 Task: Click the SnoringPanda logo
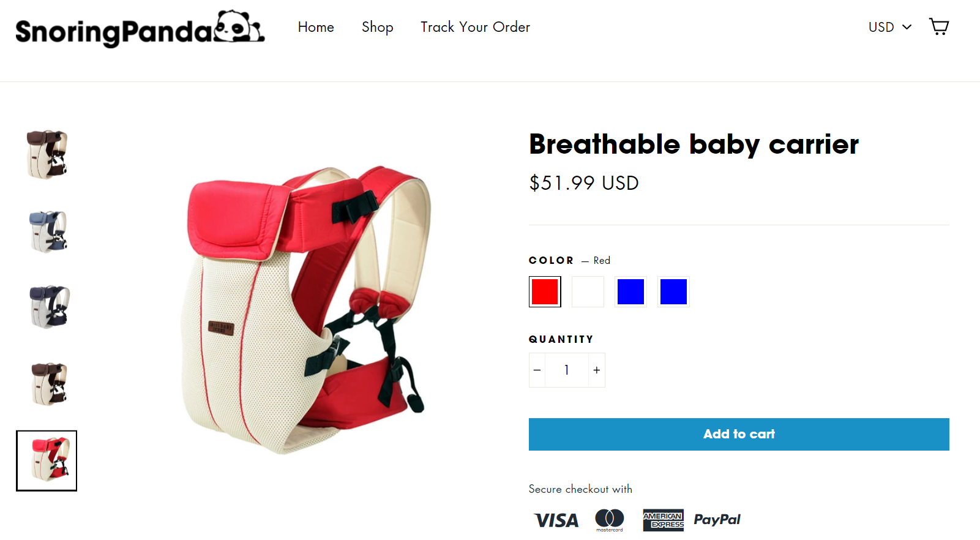[x=140, y=29]
